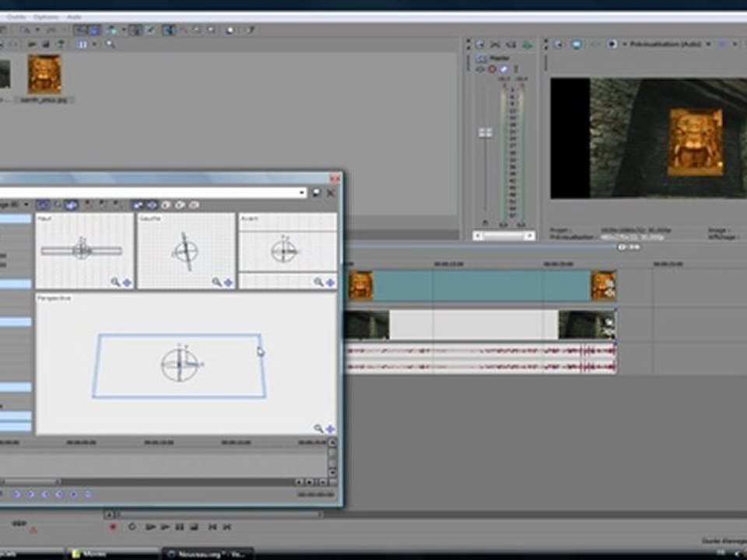747x560 pixels.
Task: Expand the views dropdown arrow in the media toolbar
Action: pyautogui.click(x=94, y=44)
